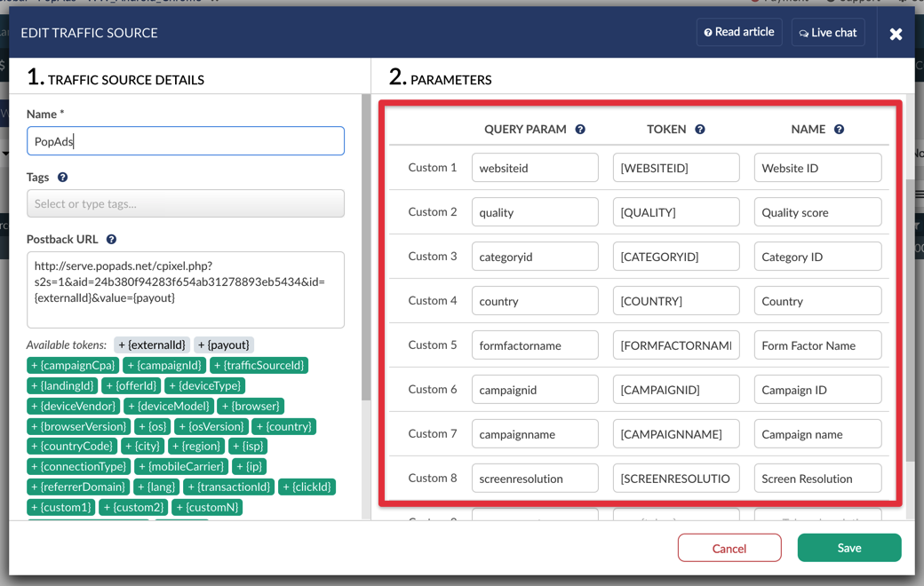
Task: Insert the {os} token
Action: [x=153, y=426]
